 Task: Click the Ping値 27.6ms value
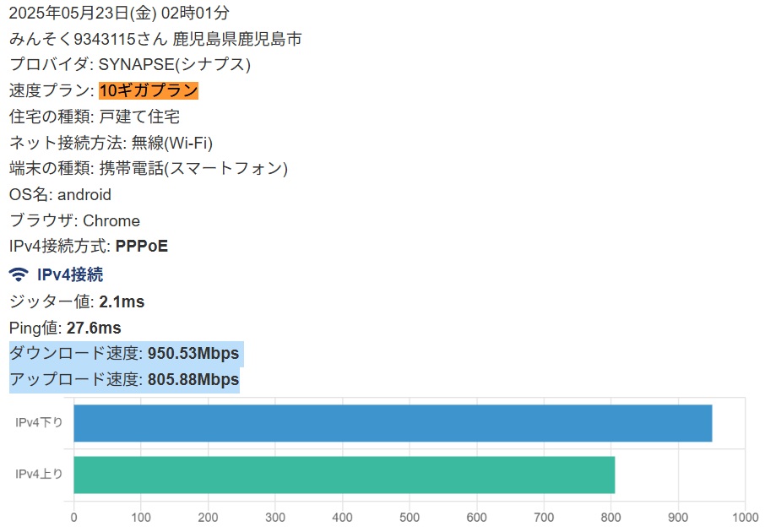pyautogui.click(x=94, y=328)
